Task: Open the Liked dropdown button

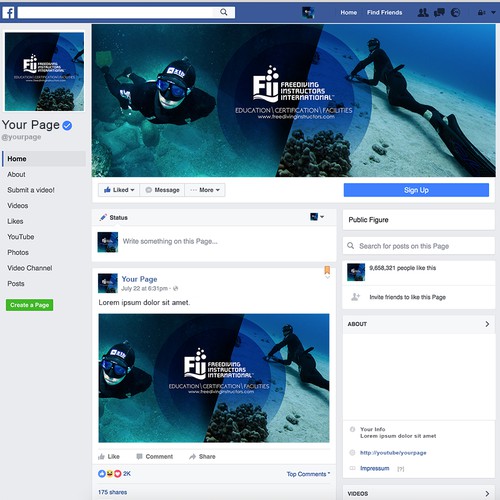Action: coord(119,190)
